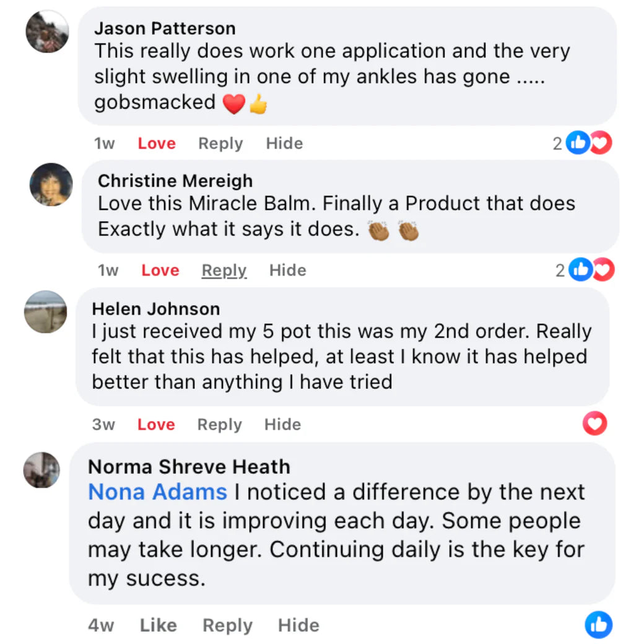
Task: Reply to Christine Mereigh's comment
Action: tap(224, 271)
